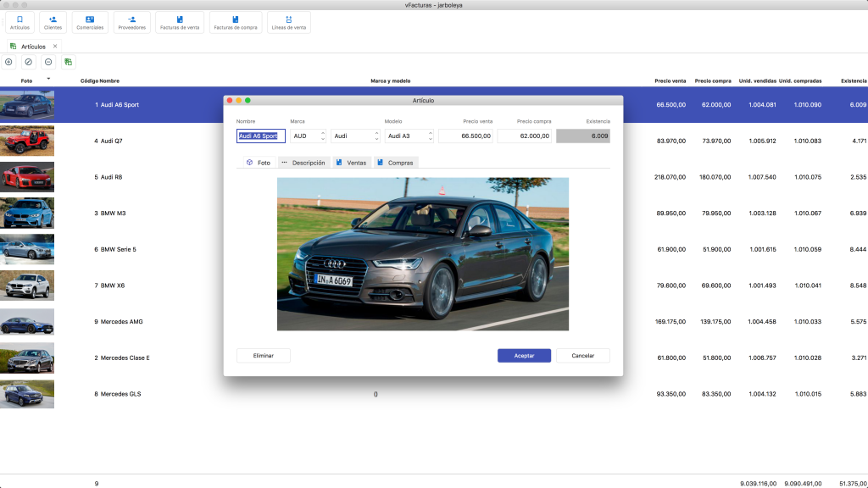This screenshot has width=868, height=488.
Task: Sort by Precio compra column header
Action: point(713,80)
